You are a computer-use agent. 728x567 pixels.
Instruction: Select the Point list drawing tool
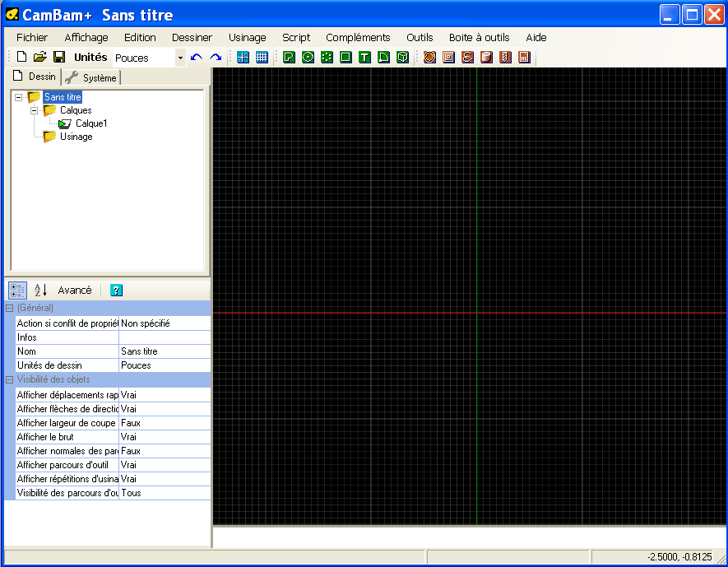tap(327, 57)
